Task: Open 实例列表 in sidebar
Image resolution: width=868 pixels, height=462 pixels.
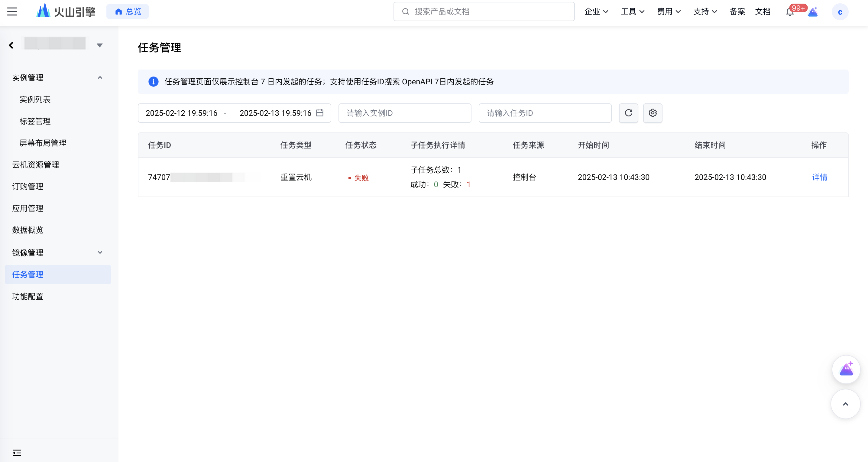Action: 35,99
